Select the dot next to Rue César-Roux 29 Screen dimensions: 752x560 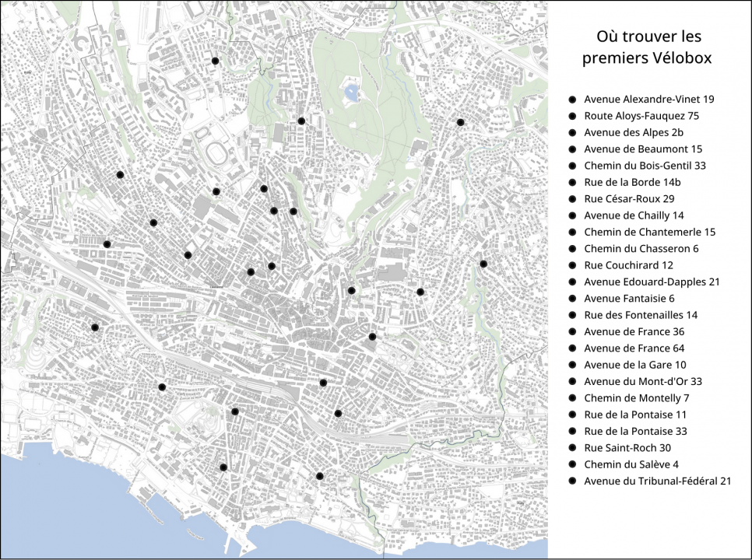click(x=572, y=199)
